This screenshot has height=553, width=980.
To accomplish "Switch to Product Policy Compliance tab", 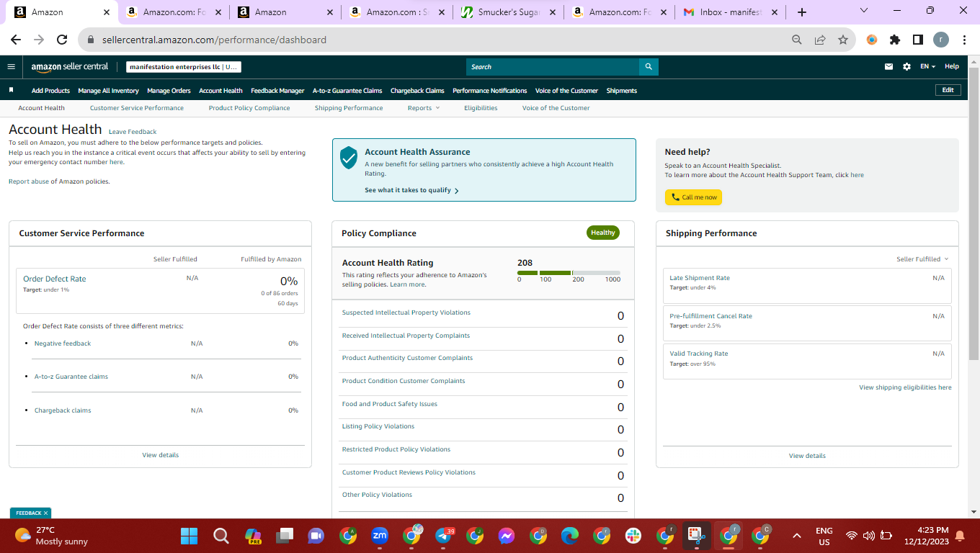I will (x=249, y=108).
